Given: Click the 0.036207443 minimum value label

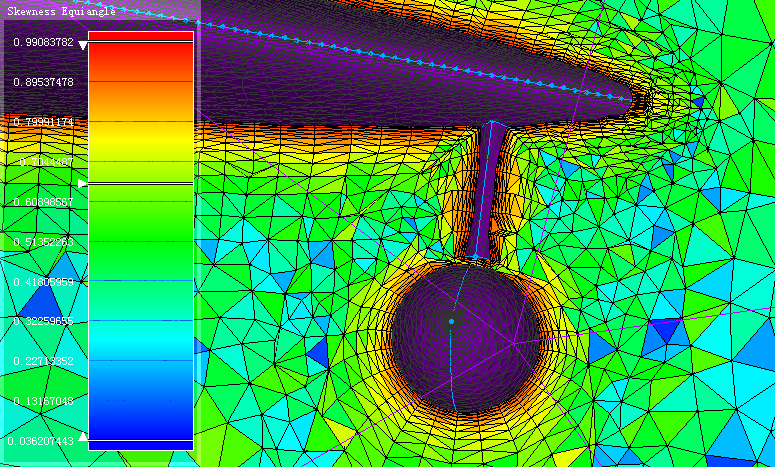Looking at the screenshot, I should pos(40,440).
